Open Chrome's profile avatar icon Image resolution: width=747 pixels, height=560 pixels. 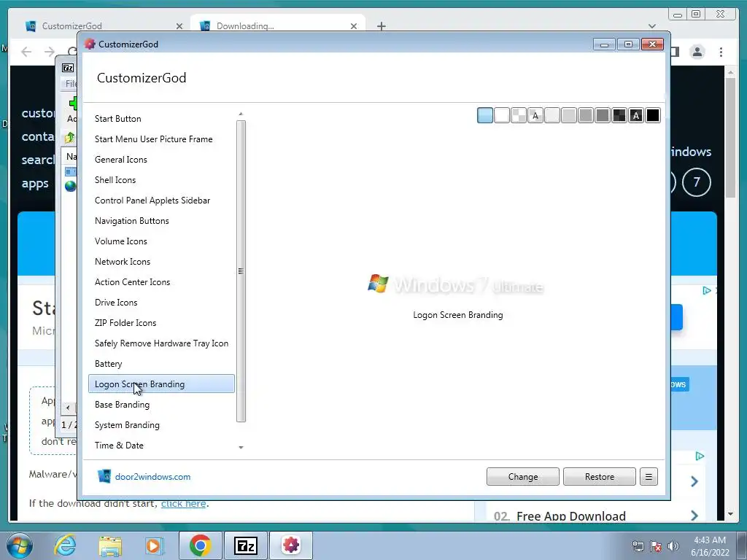click(x=697, y=52)
